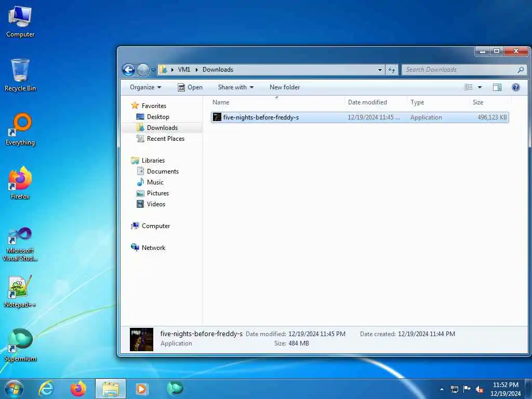Click Date created value in details pane
The height and width of the screenshot is (399, 532).
click(427, 334)
